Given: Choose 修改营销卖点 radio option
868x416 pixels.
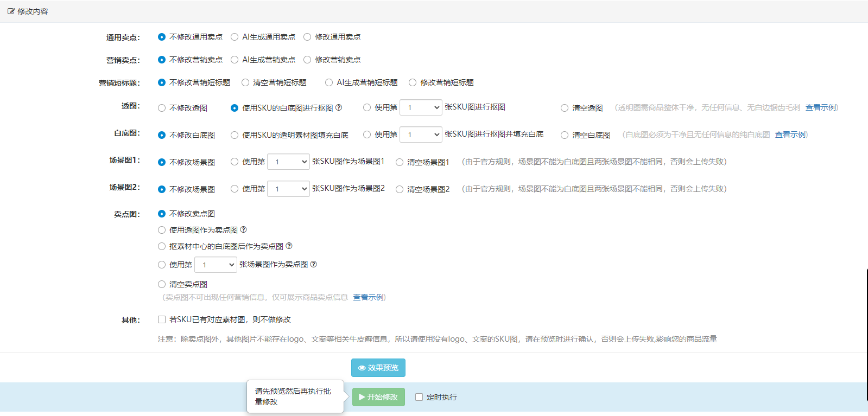Looking at the screenshot, I should (307, 60).
